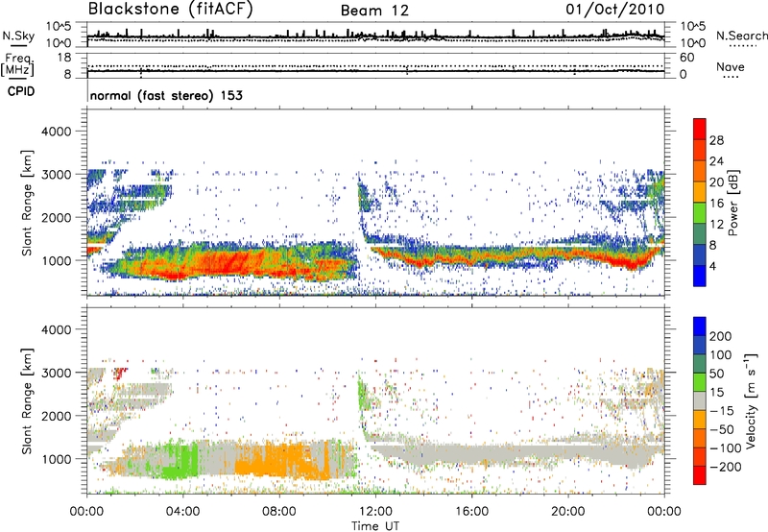This screenshot has height=532, width=768.
Task: Click the 'normal (fast stereo) 153' mode text
Action: pos(166,96)
